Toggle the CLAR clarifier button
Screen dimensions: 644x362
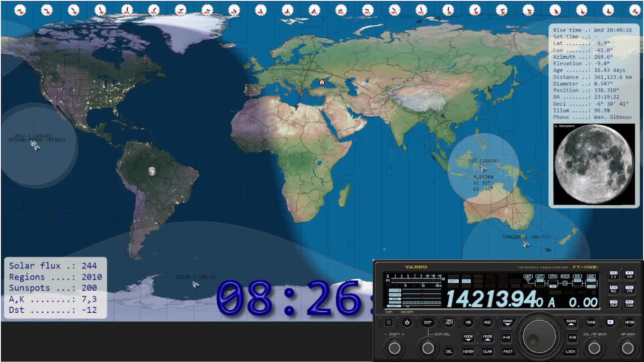(488, 351)
